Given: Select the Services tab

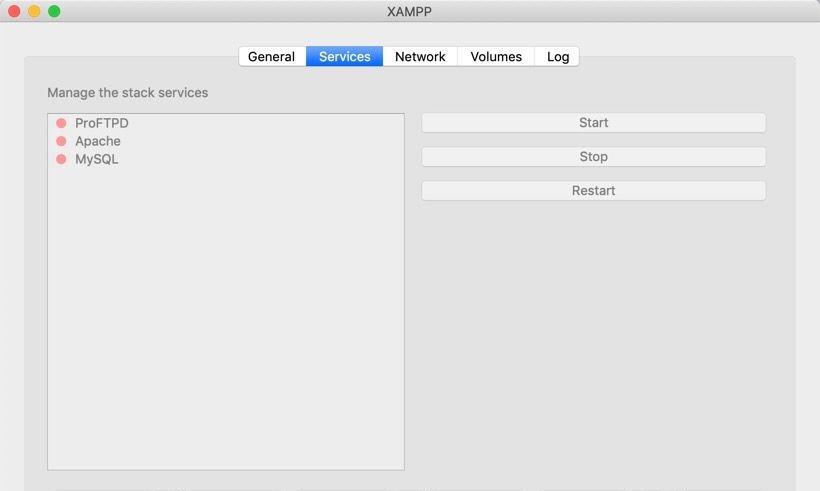Looking at the screenshot, I should pos(345,56).
